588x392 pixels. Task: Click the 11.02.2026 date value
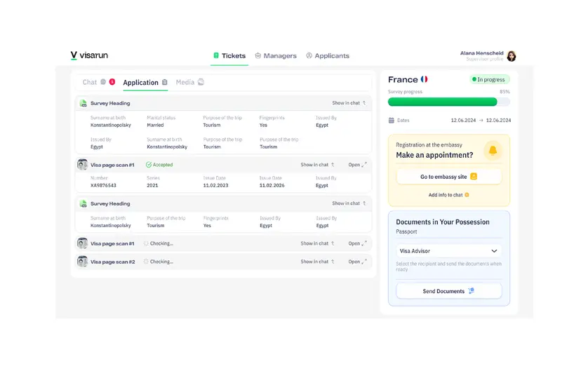272,186
